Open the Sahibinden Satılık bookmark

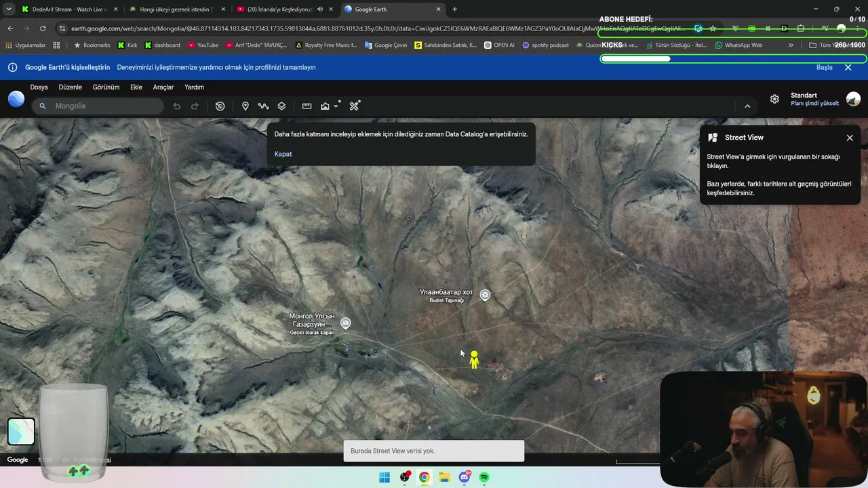pos(446,45)
